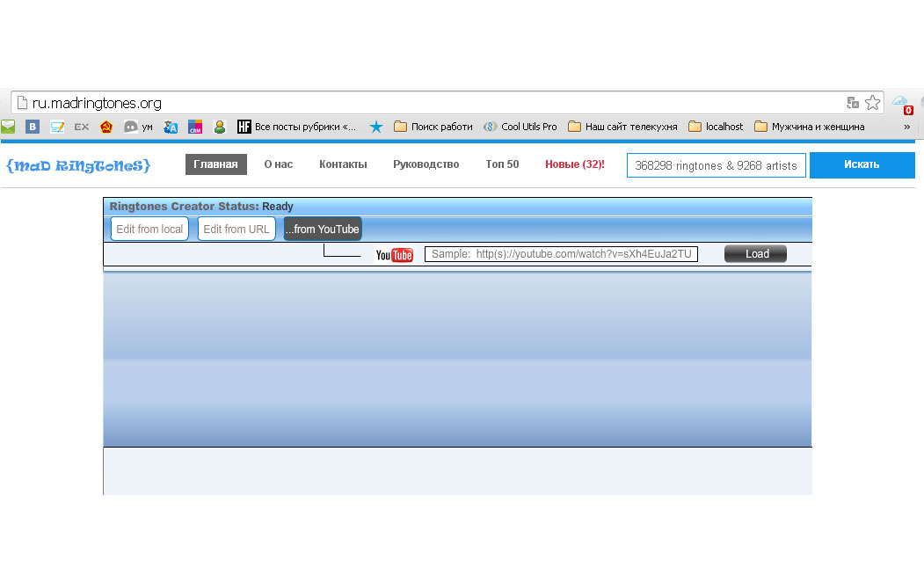This screenshot has width=924, height=583.
Task: Expand the 'Поиск работи' bookmark folder
Action: tap(433, 127)
